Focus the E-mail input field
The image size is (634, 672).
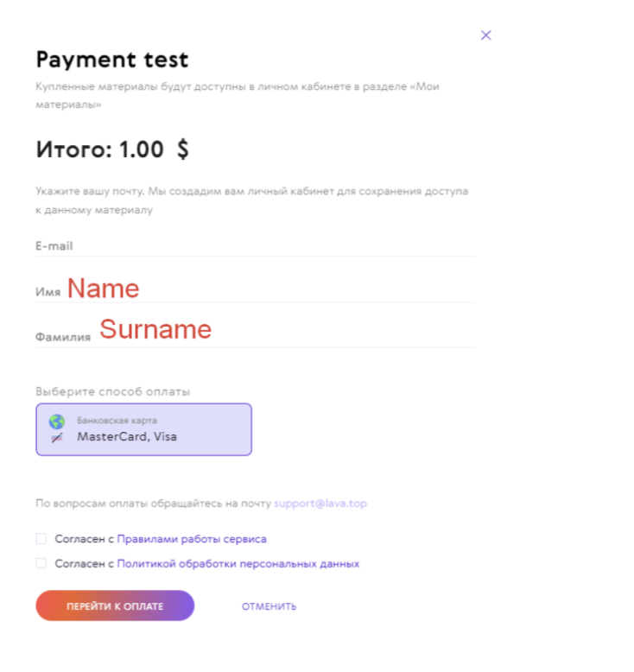pyautogui.click(x=255, y=246)
